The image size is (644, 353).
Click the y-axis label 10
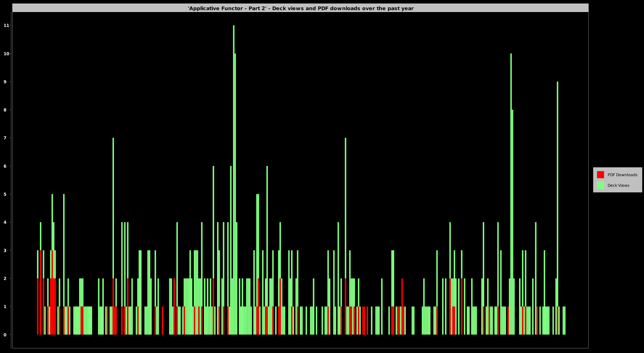[x=6, y=54]
